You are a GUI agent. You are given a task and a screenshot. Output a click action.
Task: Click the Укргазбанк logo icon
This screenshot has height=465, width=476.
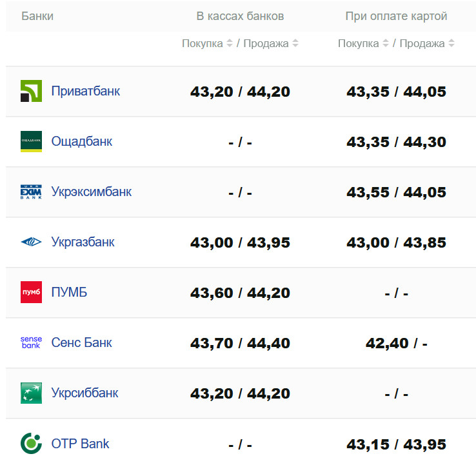(31, 242)
